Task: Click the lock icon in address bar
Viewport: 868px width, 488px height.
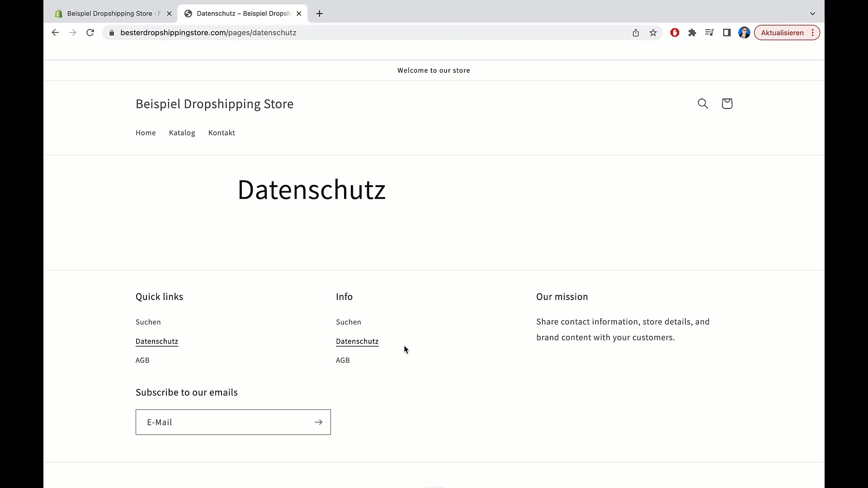Action: tap(112, 33)
